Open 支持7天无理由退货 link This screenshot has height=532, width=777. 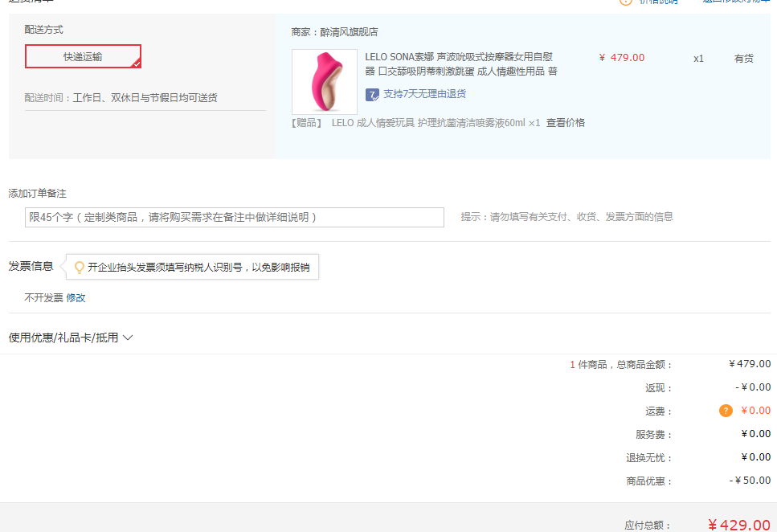tap(425, 94)
